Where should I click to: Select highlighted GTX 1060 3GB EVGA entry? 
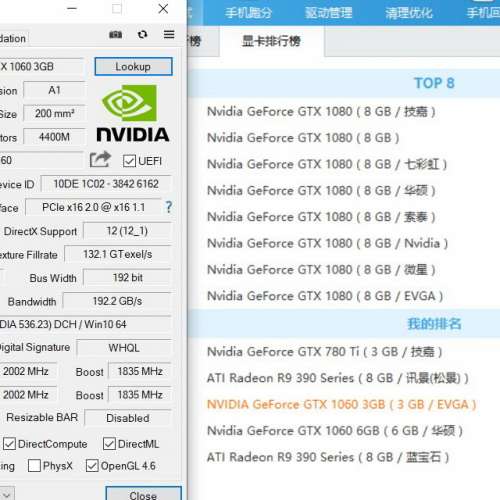tap(342, 404)
